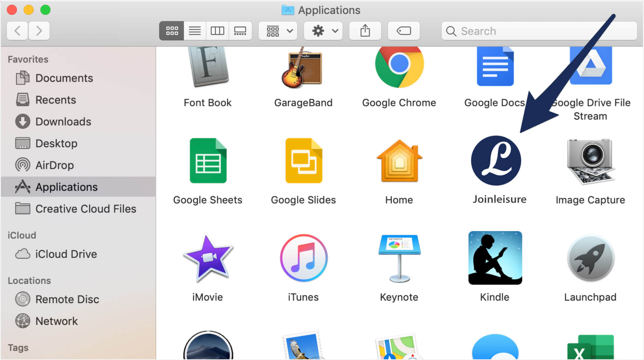Screen dimensions: 644x360
Task: Click the Locations section header
Action: pos(29,281)
